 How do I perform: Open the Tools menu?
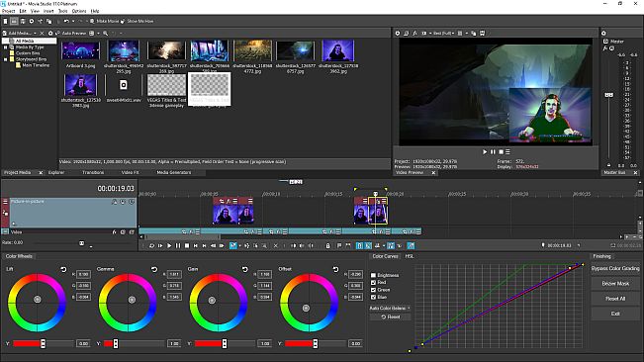click(x=63, y=11)
